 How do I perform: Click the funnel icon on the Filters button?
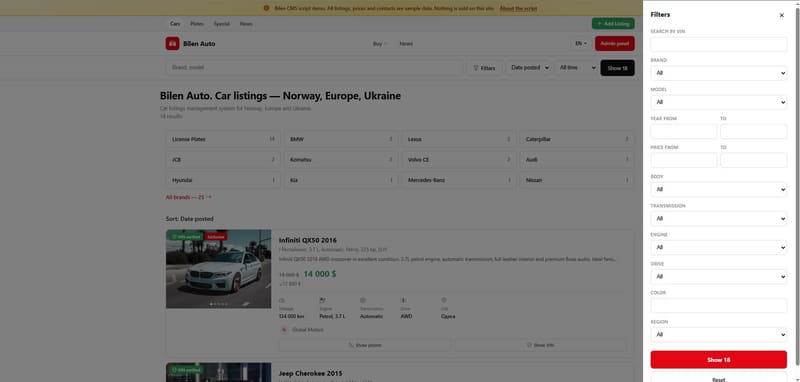(476, 68)
